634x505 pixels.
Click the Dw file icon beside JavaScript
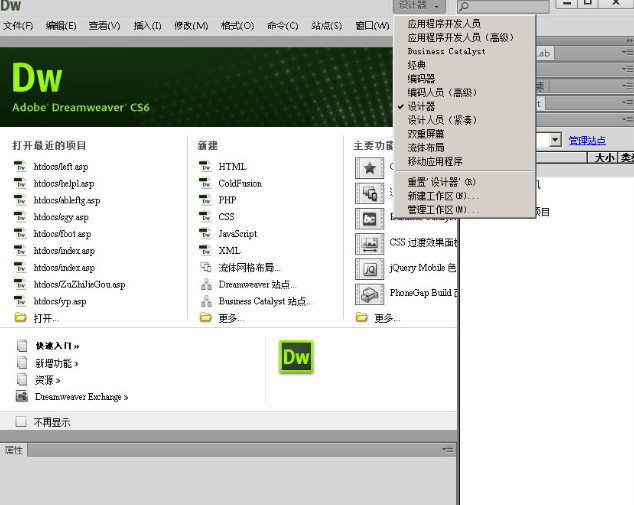pyautogui.click(x=205, y=234)
